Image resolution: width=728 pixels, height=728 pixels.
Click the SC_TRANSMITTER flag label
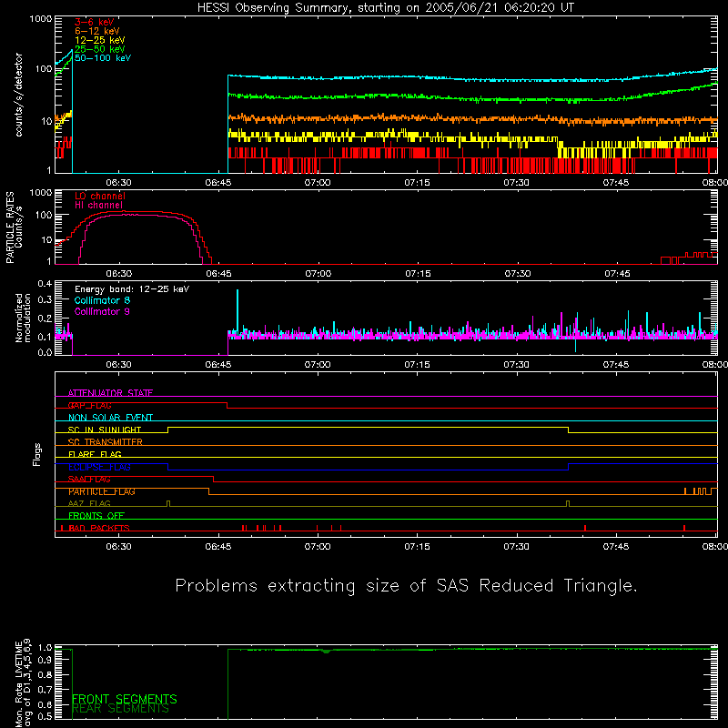pyautogui.click(x=105, y=442)
